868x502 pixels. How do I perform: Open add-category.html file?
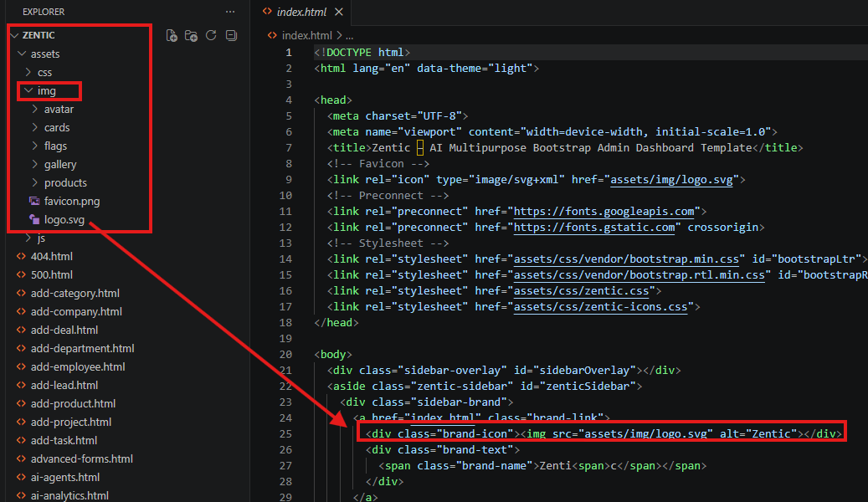tap(74, 294)
